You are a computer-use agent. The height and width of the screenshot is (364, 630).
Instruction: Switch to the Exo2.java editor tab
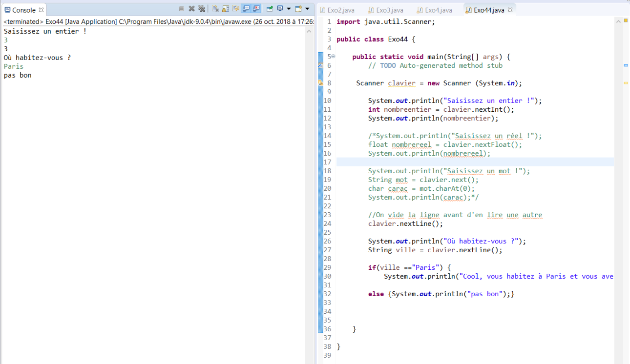[337, 10]
